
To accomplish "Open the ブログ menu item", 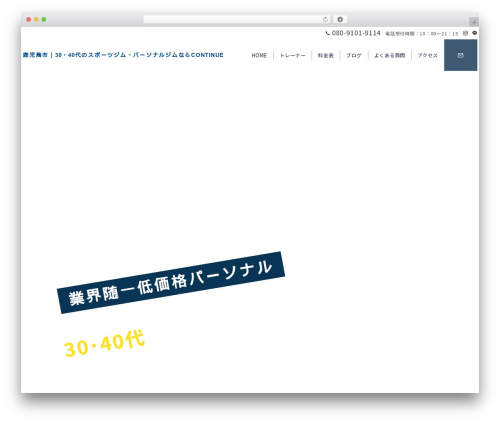I will tap(354, 56).
